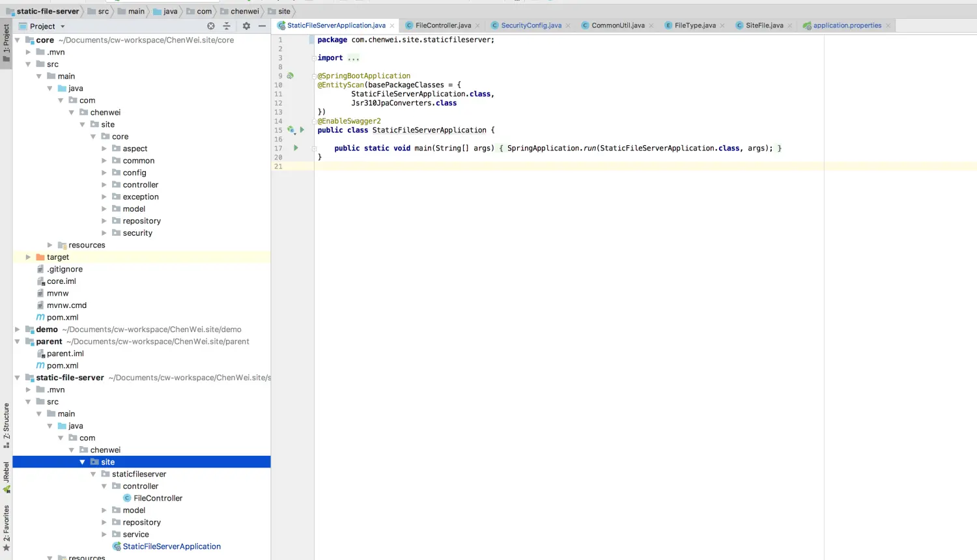The image size is (977, 560).
Task: Open the Favorites tool window stripe
Action: tap(7, 528)
